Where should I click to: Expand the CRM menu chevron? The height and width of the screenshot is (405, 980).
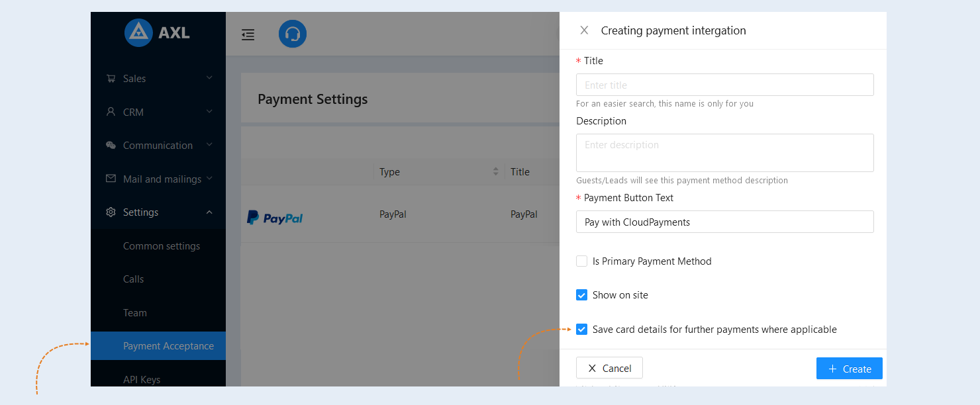209,111
